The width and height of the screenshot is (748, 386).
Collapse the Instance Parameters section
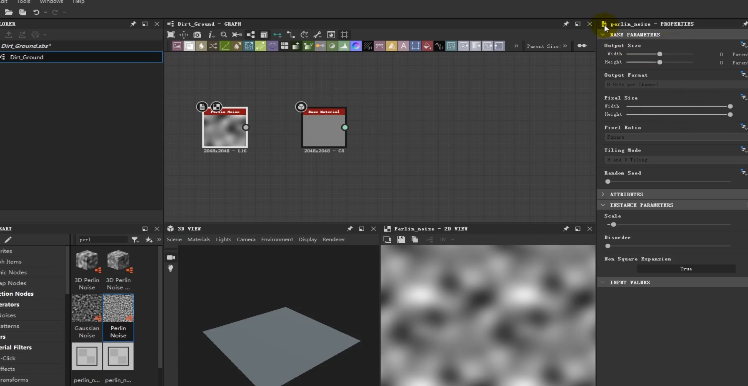tap(603, 205)
